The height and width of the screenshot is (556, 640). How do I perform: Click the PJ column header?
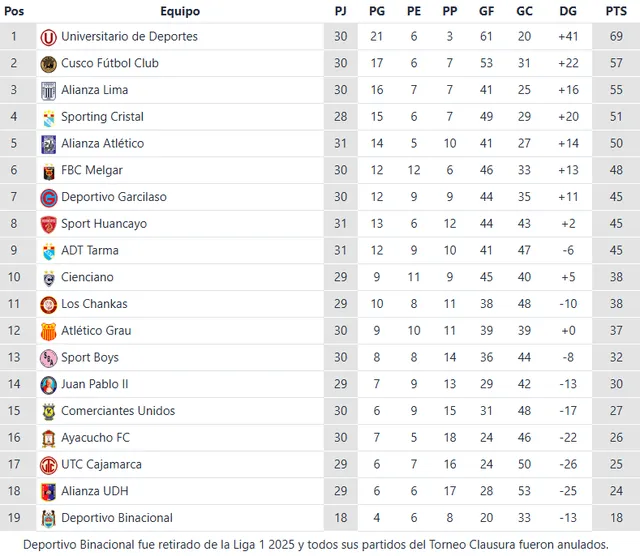[x=341, y=11]
